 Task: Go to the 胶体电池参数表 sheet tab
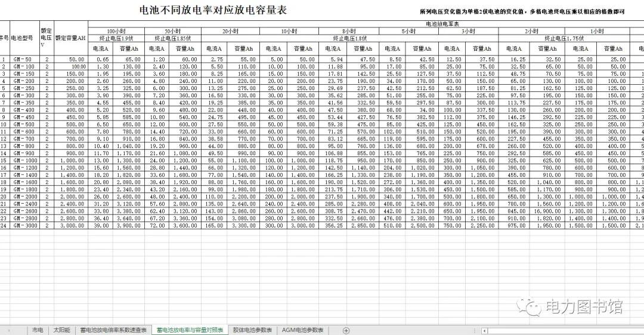[x=253, y=330]
